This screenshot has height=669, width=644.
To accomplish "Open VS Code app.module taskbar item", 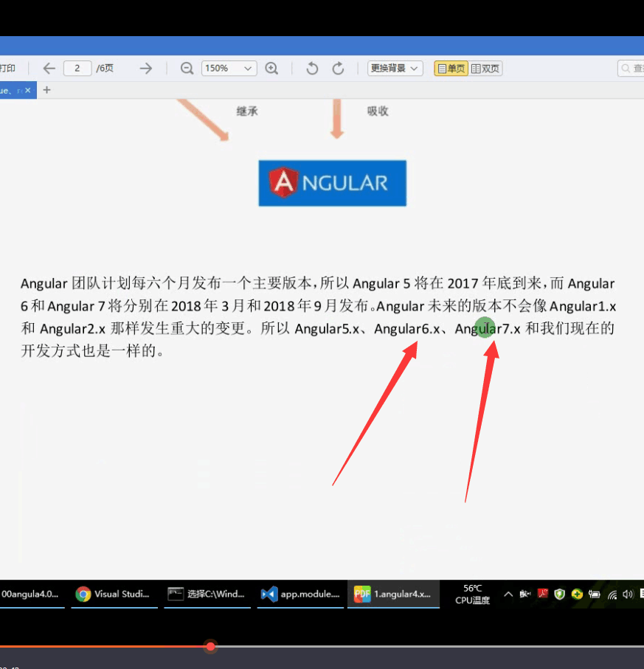I will tap(300, 594).
